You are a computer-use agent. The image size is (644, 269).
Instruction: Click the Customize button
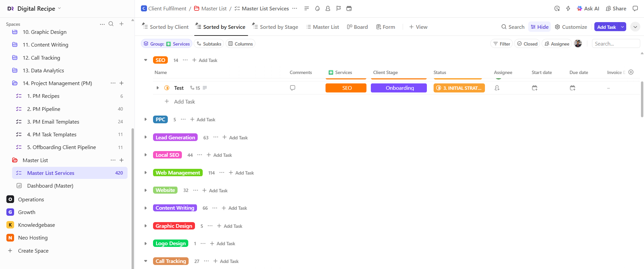tap(571, 27)
